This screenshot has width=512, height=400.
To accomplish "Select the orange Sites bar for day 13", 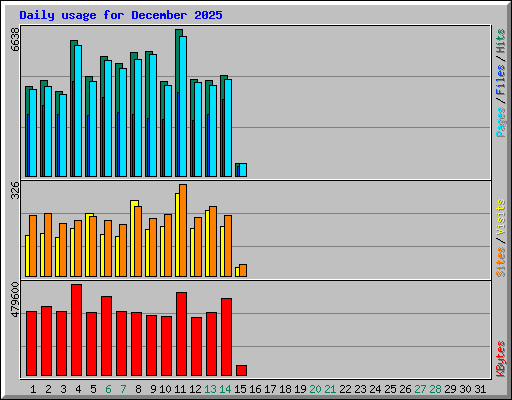I will pyautogui.click(x=213, y=241).
